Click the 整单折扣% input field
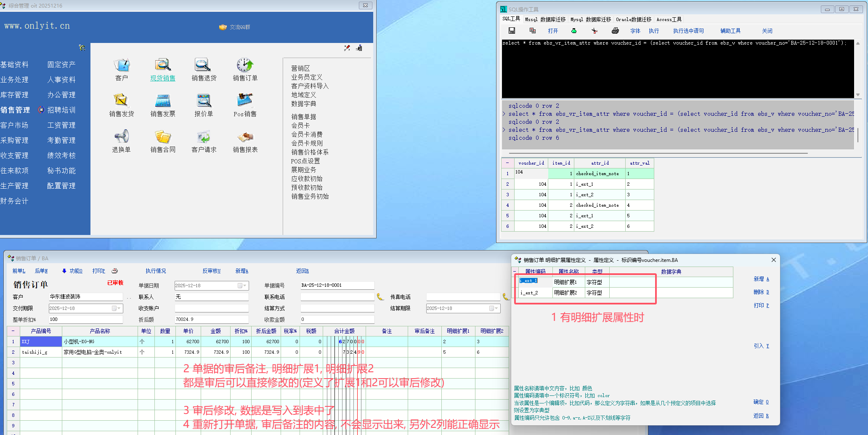The image size is (868, 435). (x=85, y=320)
